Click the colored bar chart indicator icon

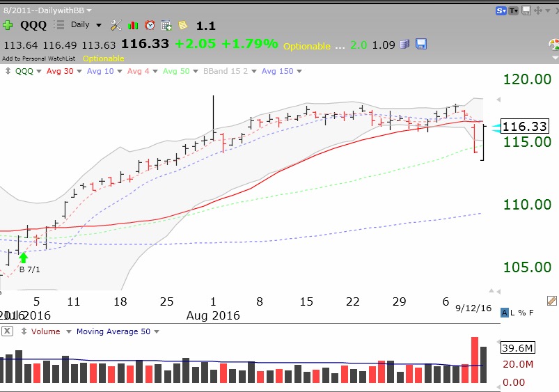pyautogui.click(x=133, y=25)
